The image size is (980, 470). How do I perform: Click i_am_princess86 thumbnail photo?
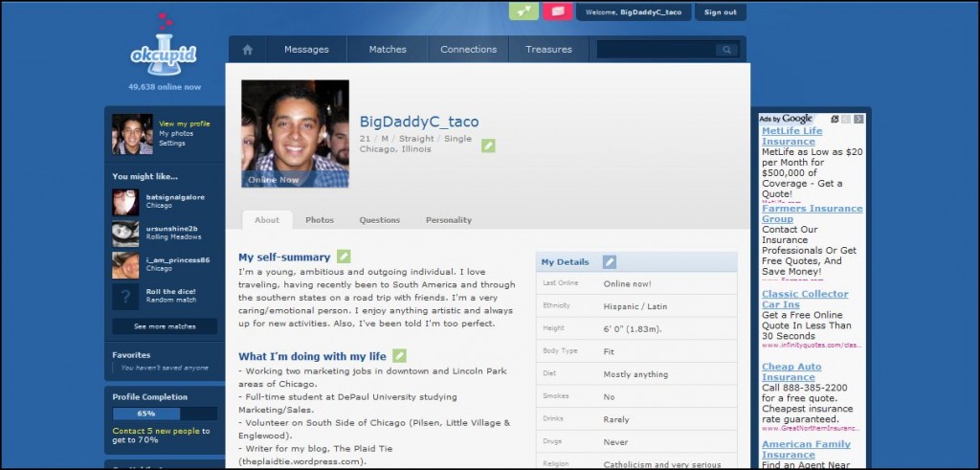125,265
